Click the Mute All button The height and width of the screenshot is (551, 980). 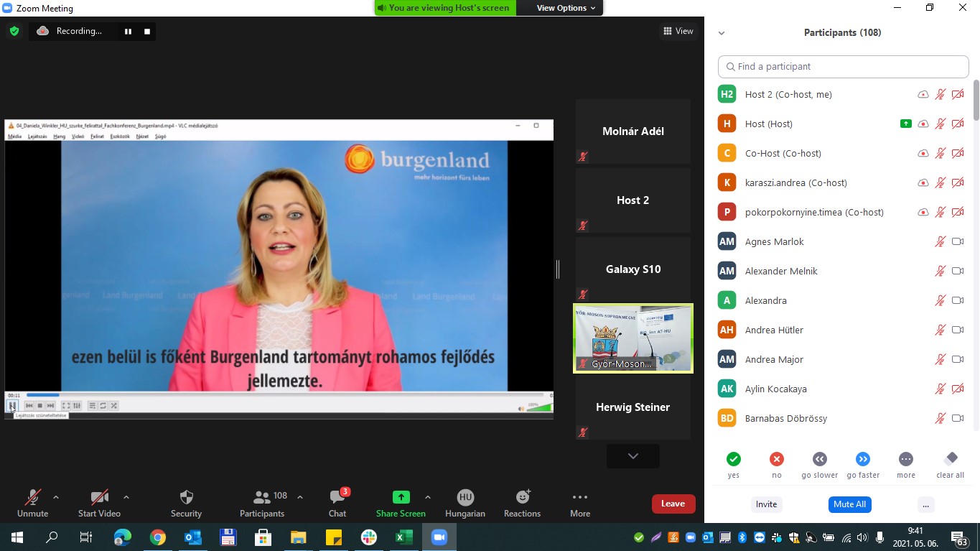(x=849, y=504)
